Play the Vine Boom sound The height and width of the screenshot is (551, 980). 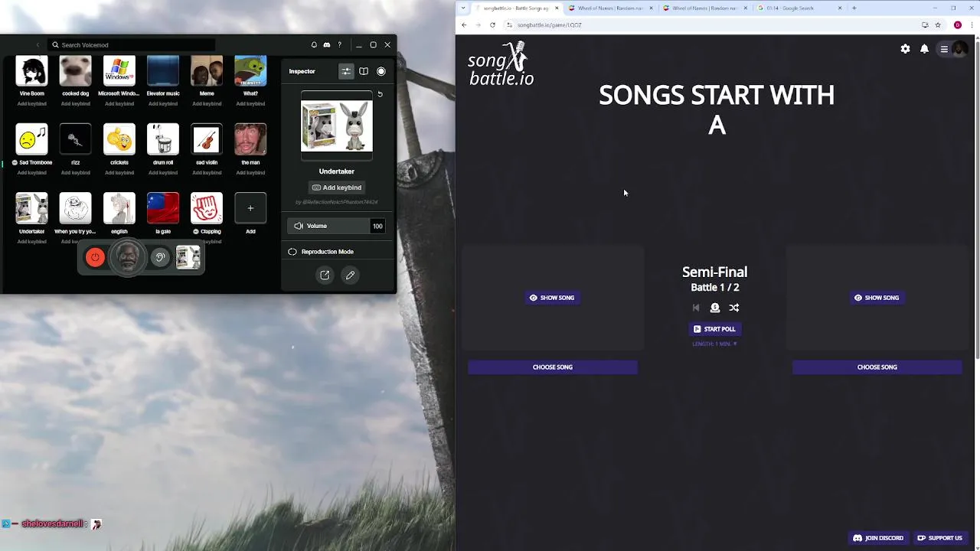click(31, 71)
